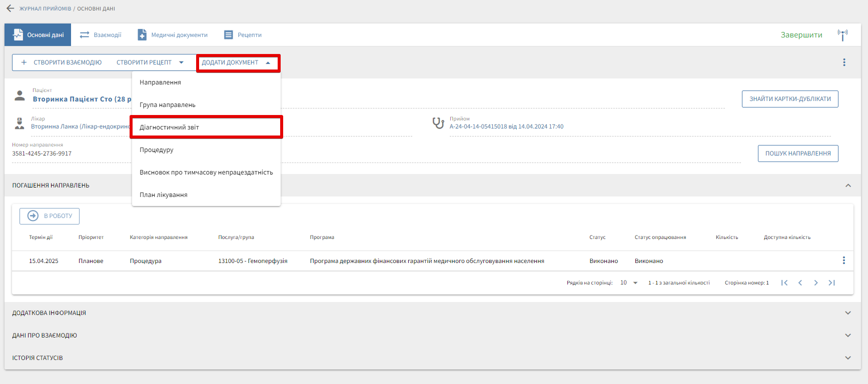
Task: Open the Створити рецепт dropdown
Action: coord(150,62)
